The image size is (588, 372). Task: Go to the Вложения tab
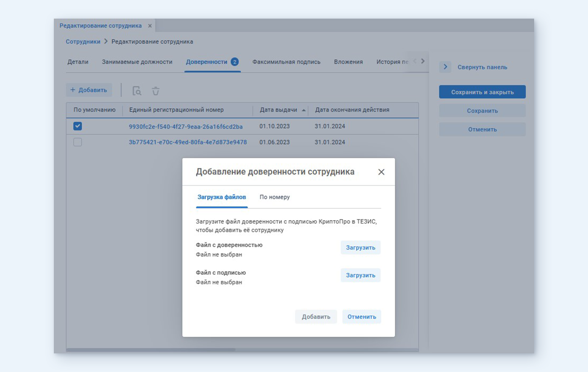tap(348, 62)
